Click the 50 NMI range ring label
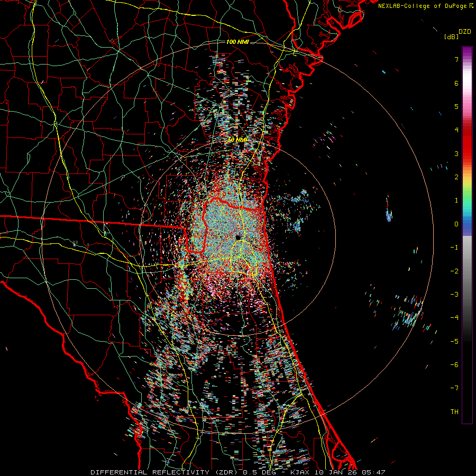 [237, 140]
